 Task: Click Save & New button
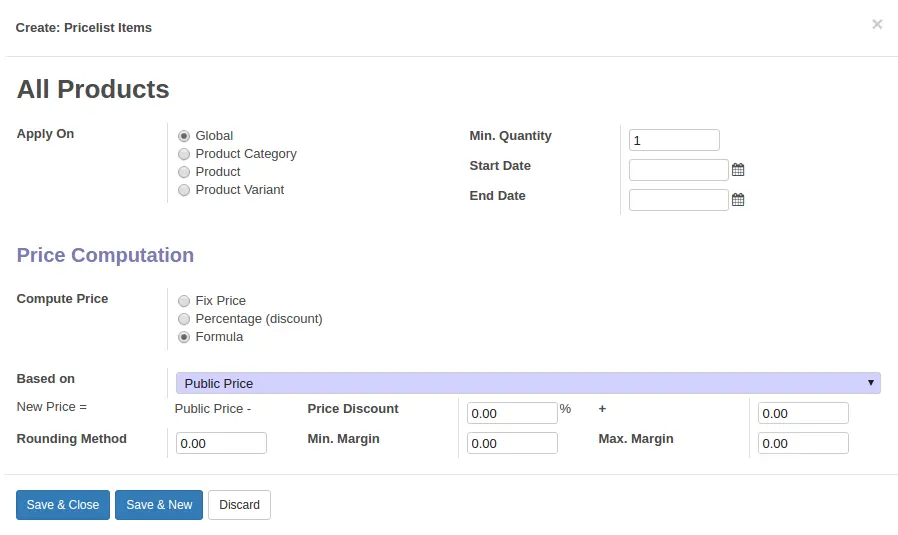(159, 505)
